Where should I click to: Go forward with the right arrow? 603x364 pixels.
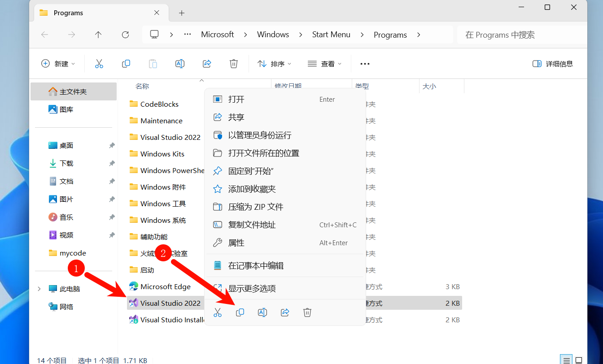coord(71,35)
